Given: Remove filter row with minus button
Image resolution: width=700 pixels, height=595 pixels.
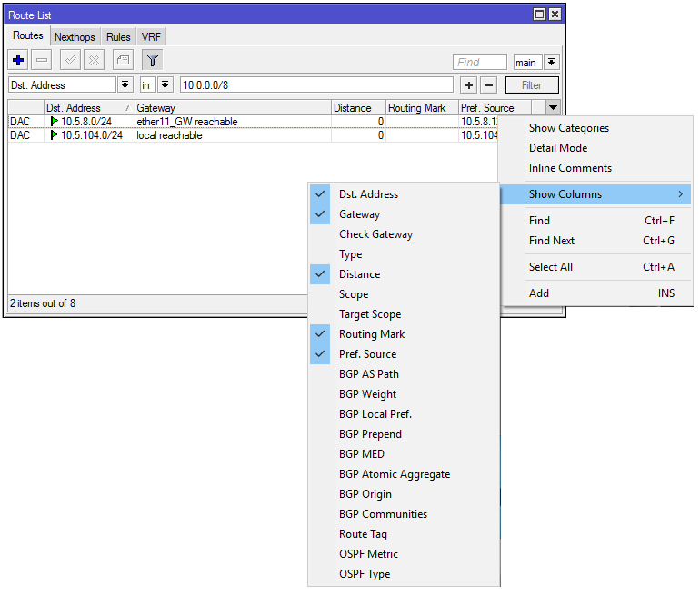Looking at the screenshot, I should point(488,85).
